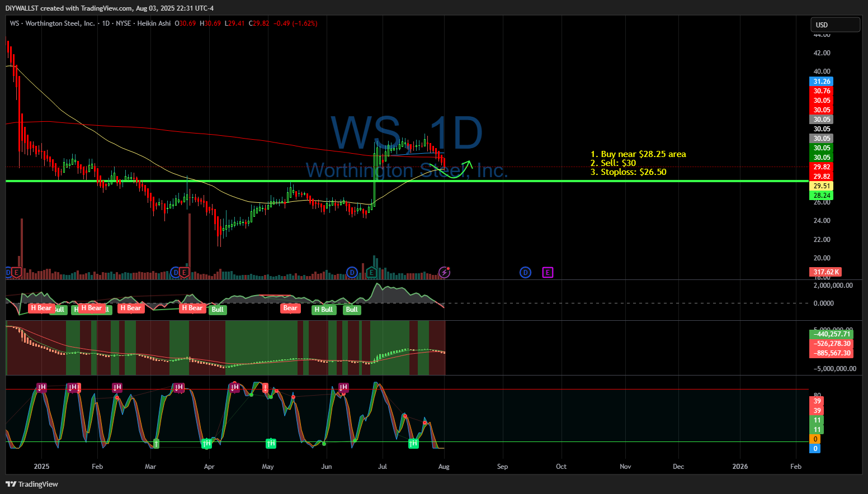
Task: Click the green ↑H marker in early May
Action: 271,443
